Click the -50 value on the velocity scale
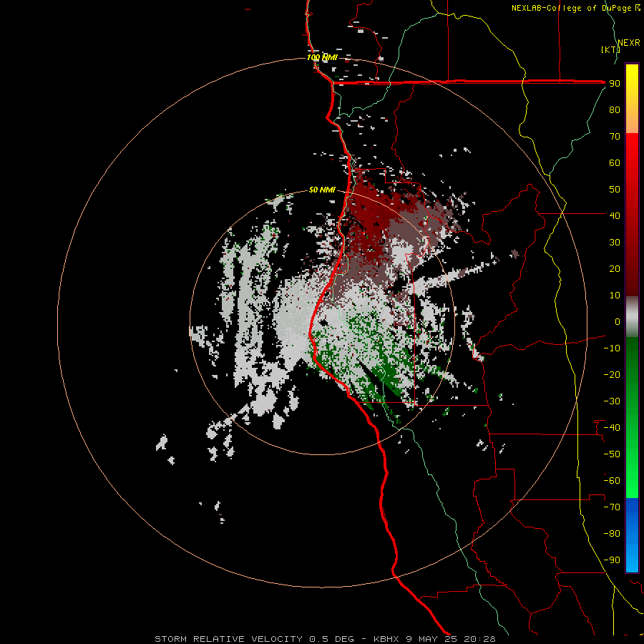 click(612, 454)
